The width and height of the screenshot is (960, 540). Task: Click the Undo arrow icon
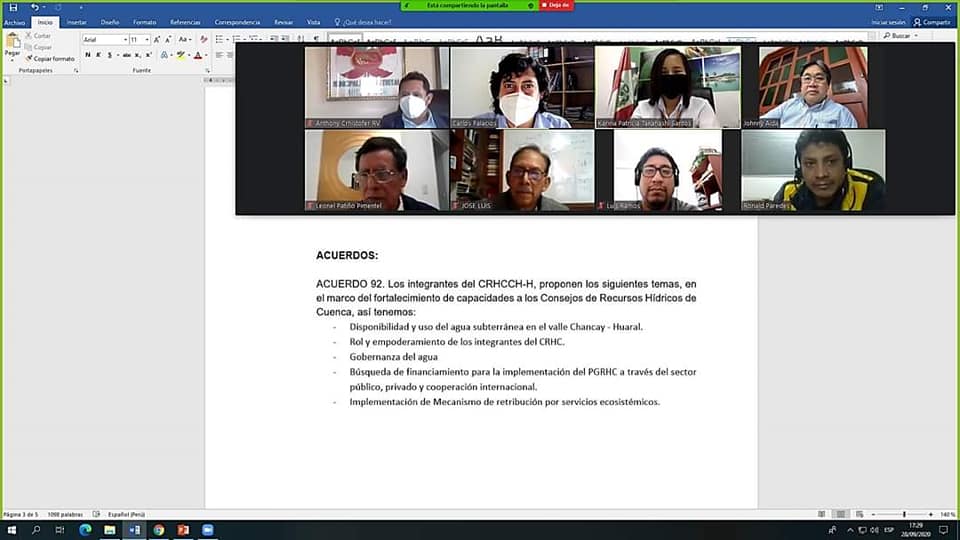click(x=34, y=7)
